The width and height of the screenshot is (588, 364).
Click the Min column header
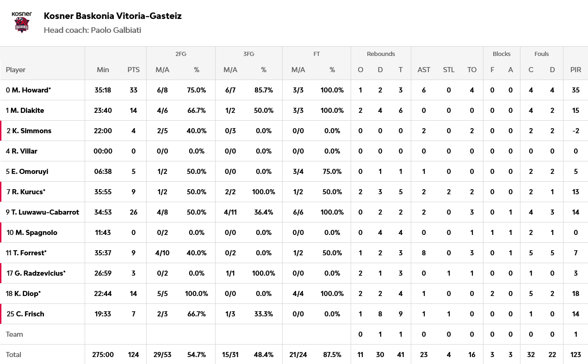click(103, 70)
